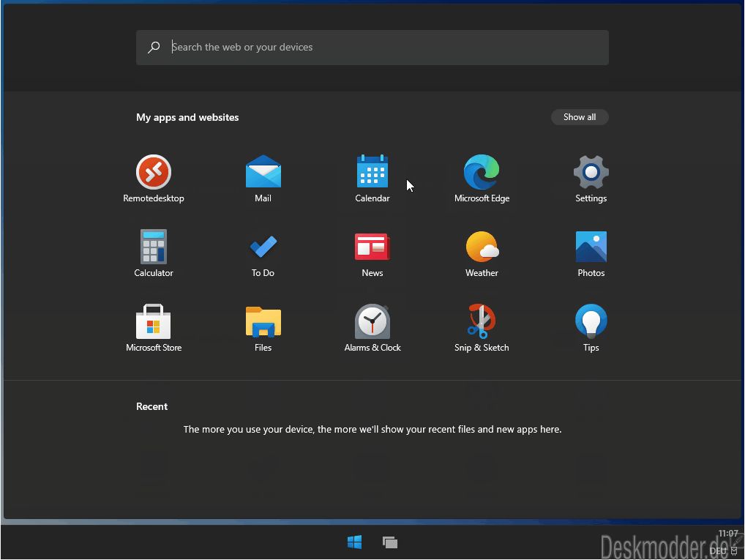Open the Microsoft Store app
This screenshot has height=560, width=745.
coord(154,327)
